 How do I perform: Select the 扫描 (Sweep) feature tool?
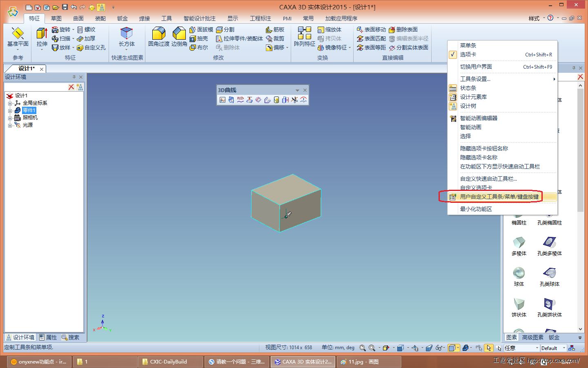61,38
